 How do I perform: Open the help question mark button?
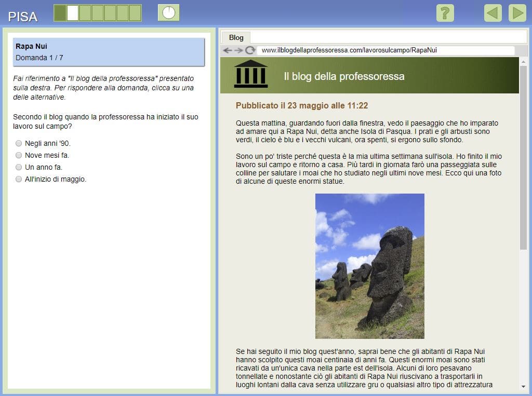point(445,13)
